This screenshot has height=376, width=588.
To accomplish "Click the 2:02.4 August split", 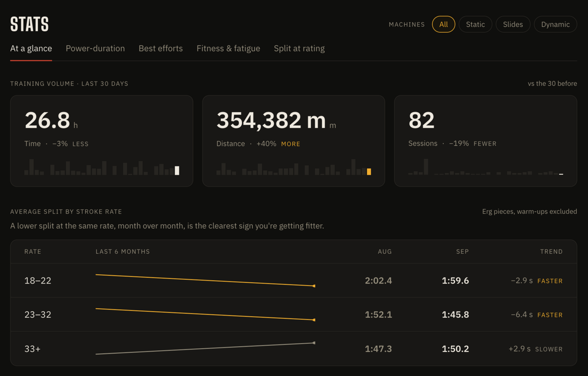I will tap(378, 281).
